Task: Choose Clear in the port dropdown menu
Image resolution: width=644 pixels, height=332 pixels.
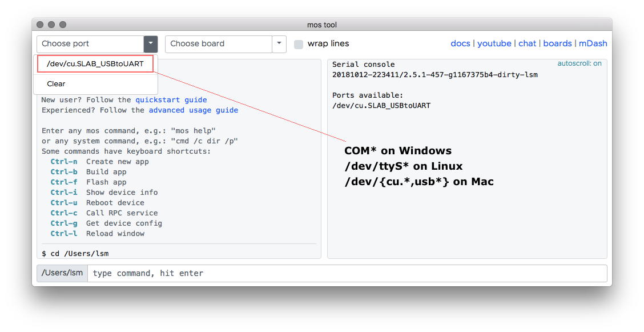Action: point(56,84)
